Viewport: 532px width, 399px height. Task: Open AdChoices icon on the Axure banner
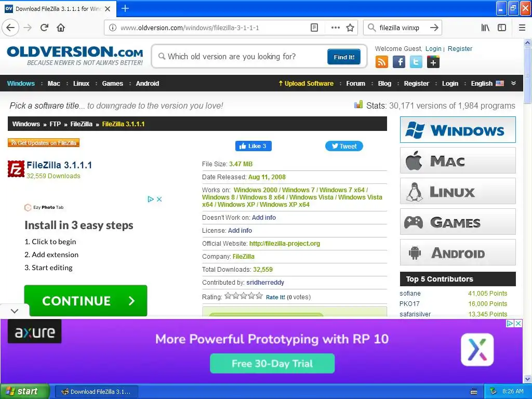point(510,323)
